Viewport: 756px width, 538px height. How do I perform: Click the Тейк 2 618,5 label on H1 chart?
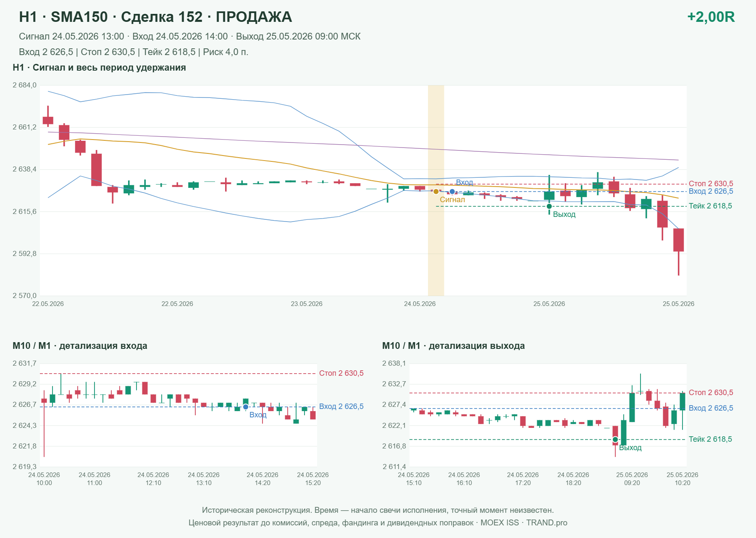pyautogui.click(x=710, y=206)
